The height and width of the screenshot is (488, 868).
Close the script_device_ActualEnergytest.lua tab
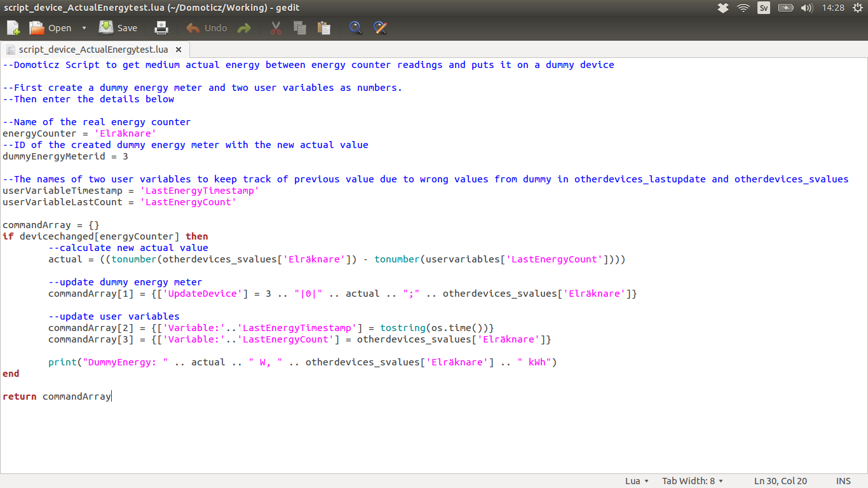179,50
